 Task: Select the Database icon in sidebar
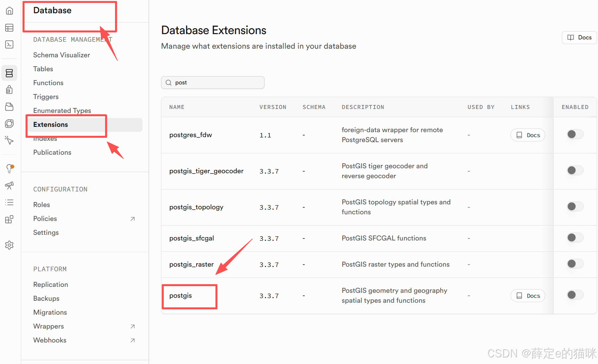coord(10,73)
